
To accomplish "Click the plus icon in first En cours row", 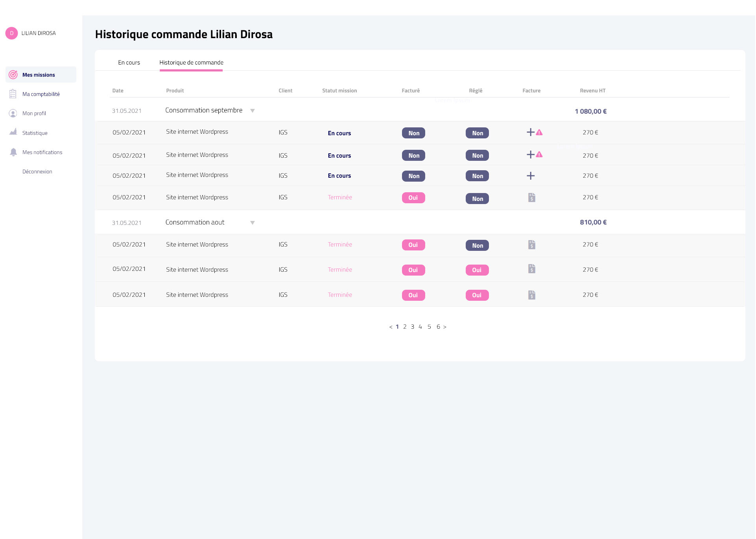I will coord(530,132).
